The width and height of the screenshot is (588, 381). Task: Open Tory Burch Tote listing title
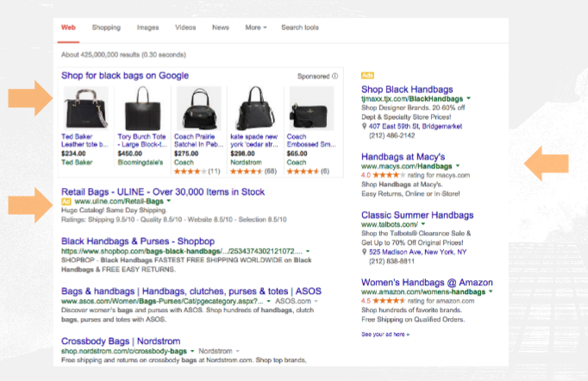click(142, 141)
